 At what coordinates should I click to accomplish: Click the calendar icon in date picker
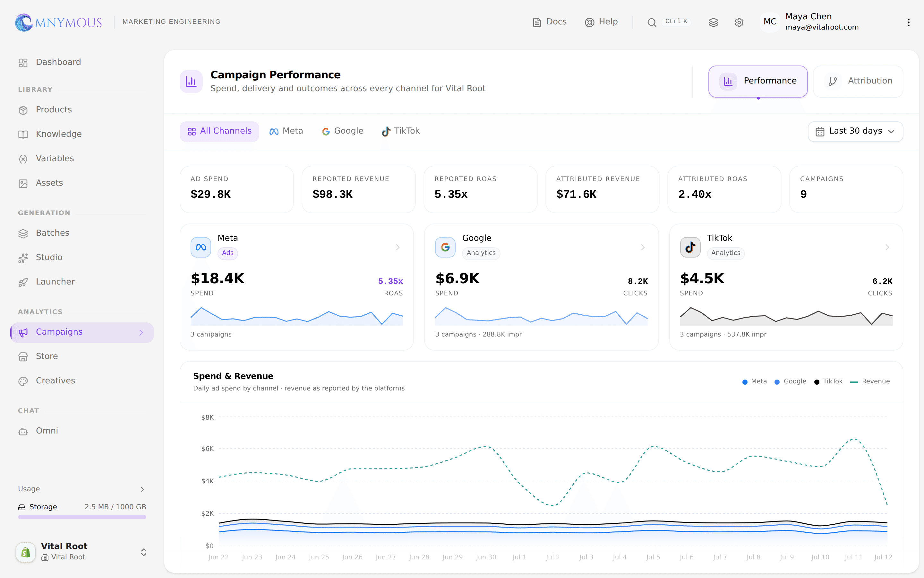(x=820, y=132)
